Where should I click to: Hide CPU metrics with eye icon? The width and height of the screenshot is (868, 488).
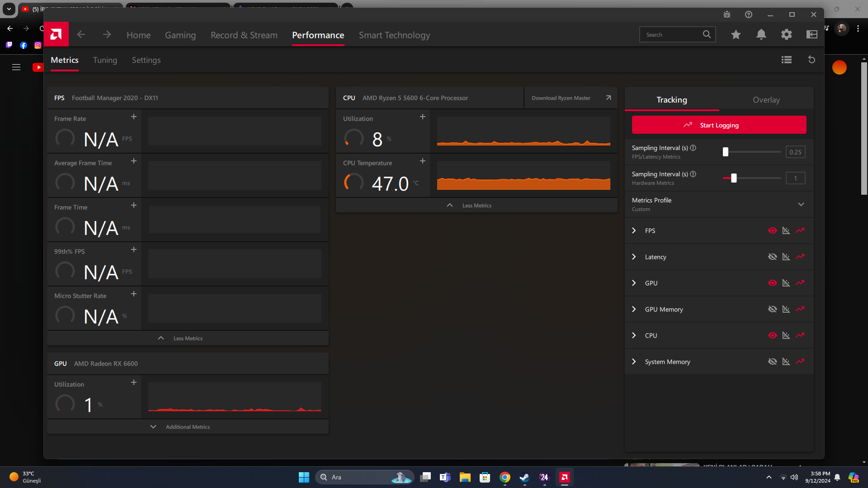(773, 335)
